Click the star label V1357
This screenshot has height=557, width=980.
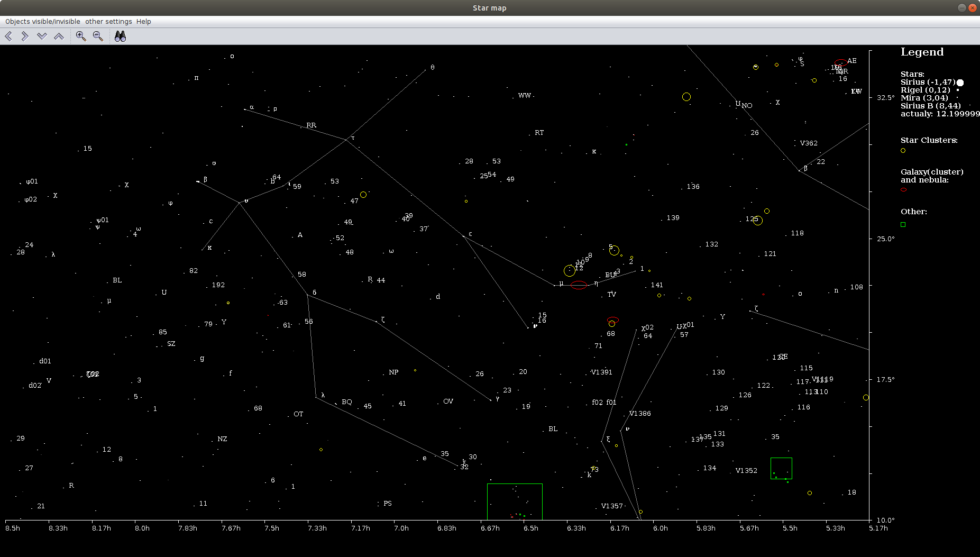click(x=612, y=506)
